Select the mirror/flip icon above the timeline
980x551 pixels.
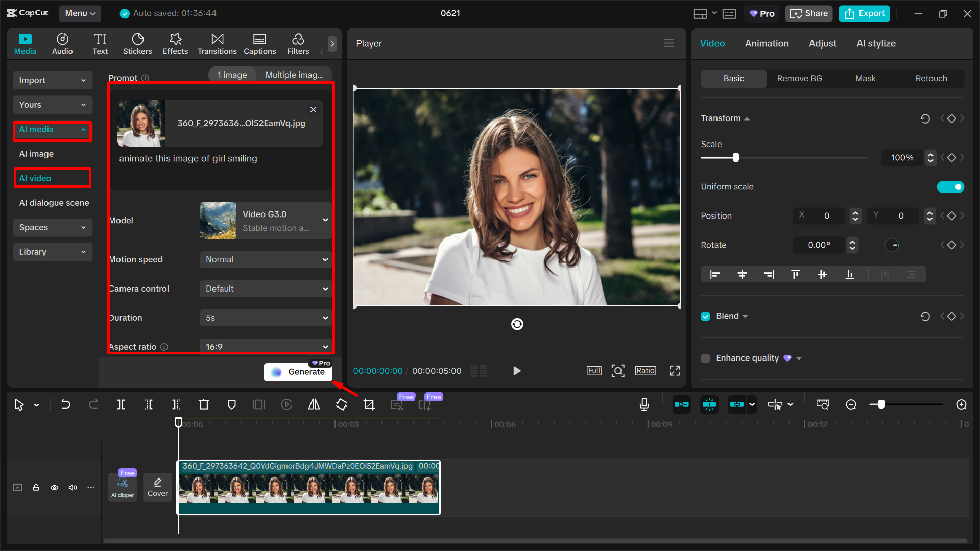(314, 404)
